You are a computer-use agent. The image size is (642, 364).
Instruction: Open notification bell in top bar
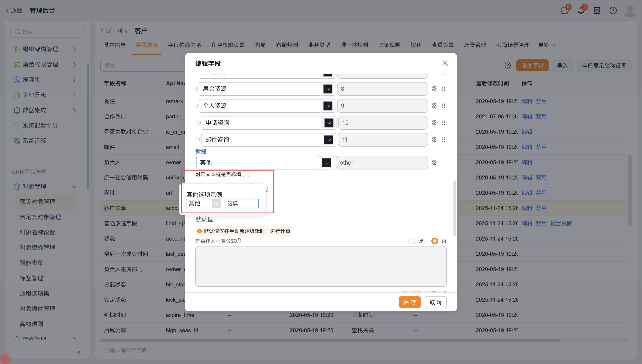tap(581, 11)
